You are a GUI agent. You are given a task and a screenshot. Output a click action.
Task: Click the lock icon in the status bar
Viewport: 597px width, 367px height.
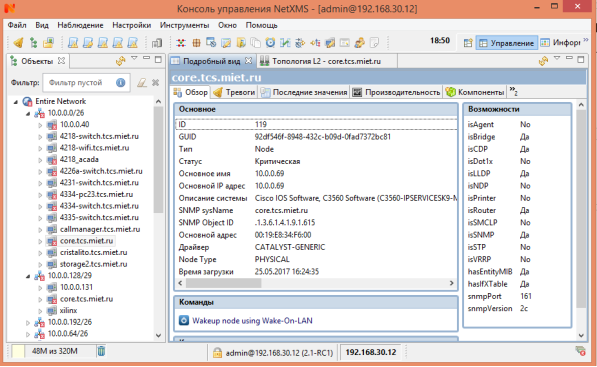(x=217, y=353)
